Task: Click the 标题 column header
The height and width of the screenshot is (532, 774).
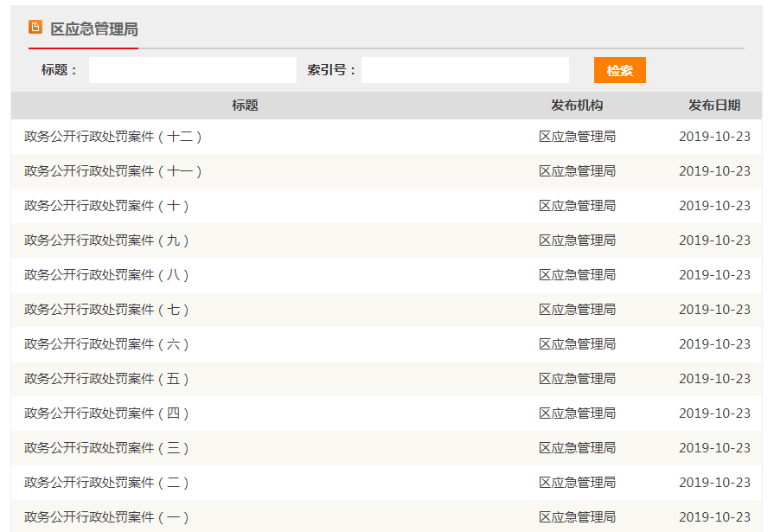Action: point(246,106)
